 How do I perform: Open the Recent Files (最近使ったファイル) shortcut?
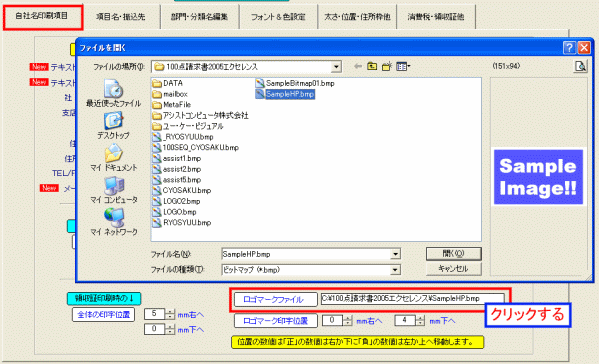tap(113, 94)
